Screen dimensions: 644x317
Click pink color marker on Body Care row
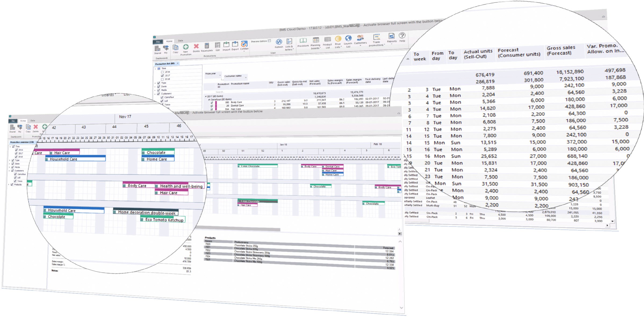(216, 103)
